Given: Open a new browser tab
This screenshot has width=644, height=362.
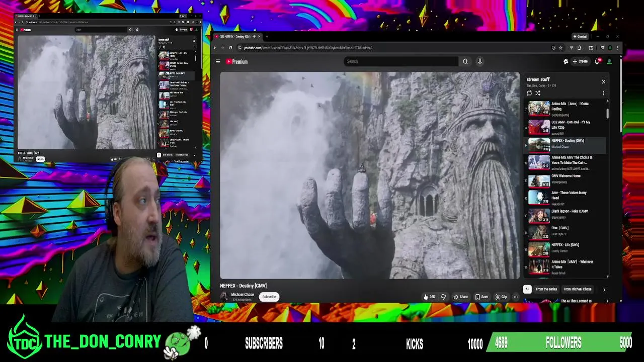Looking at the screenshot, I should (x=267, y=36).
